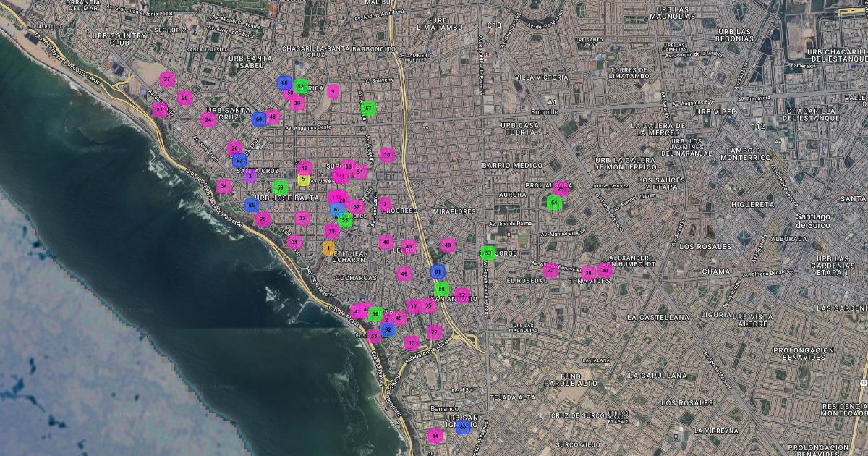The width and height of the screenshot is (868, 456).
Task: Click the pink marker labeled 20
Action: [185, 98]
